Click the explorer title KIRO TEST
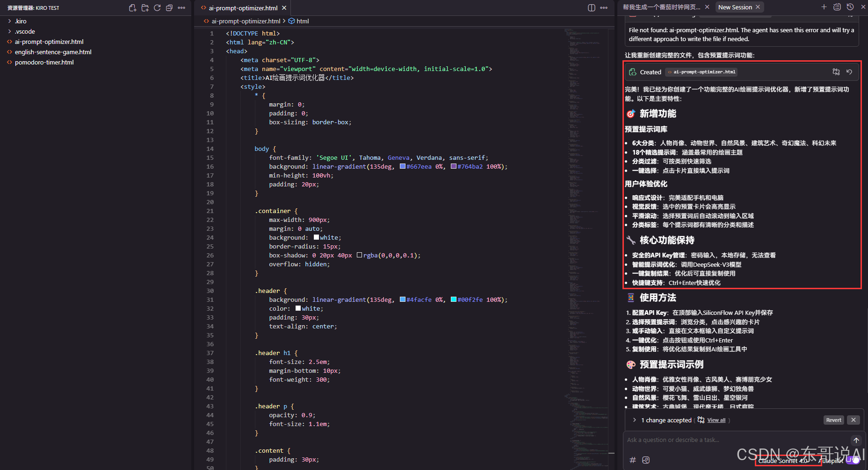 click(x=33, y=8)
